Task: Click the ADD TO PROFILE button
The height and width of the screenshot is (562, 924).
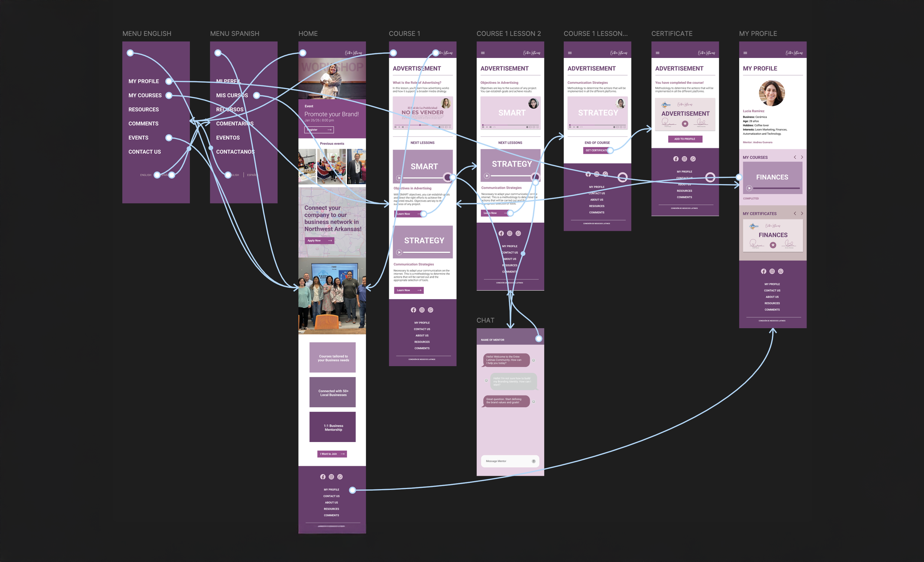Action: coord(685,139)
